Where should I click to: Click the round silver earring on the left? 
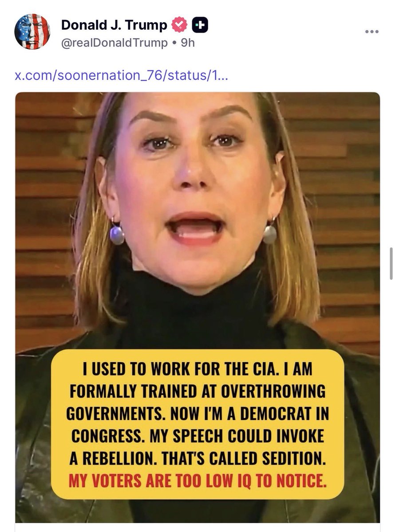tap(117, 235)
